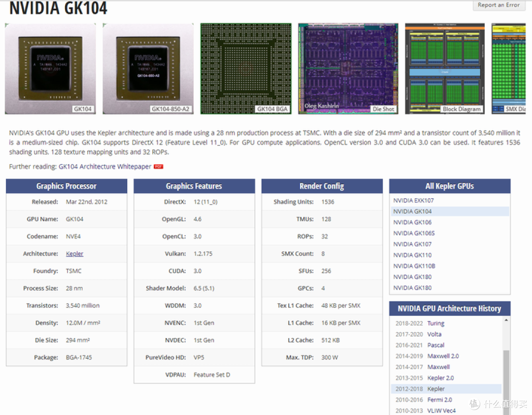Open the GK104 chip photo thumbnail
532x415 pixels.
coord(50,69)
